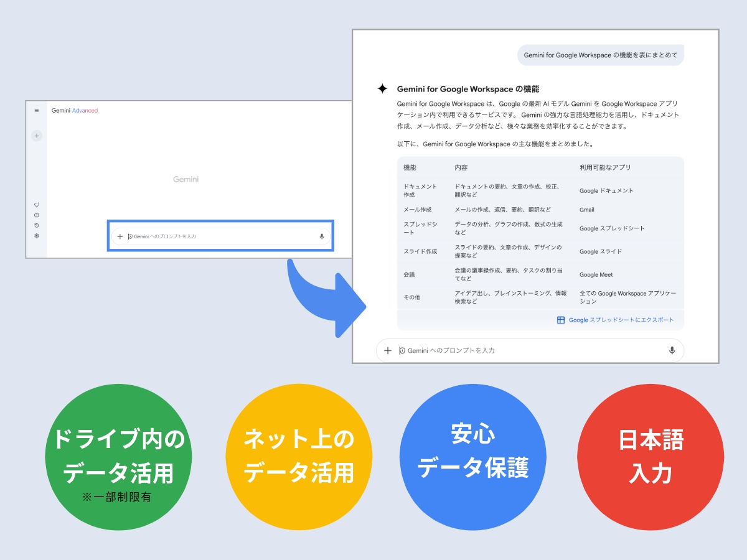Viewport: 747px width, 560px height.
Task: Click the '全ての Google Workspace アプリケーション' cell
Action: (627, 297)
